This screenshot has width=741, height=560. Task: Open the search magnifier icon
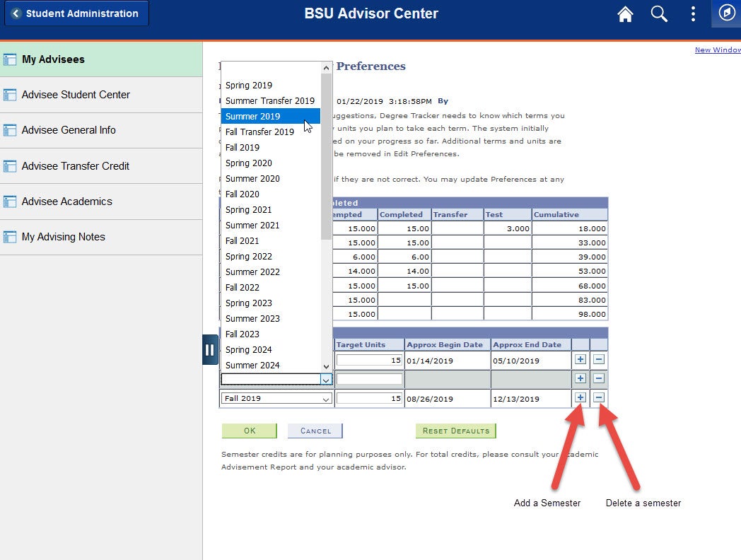tap(659, 13)
